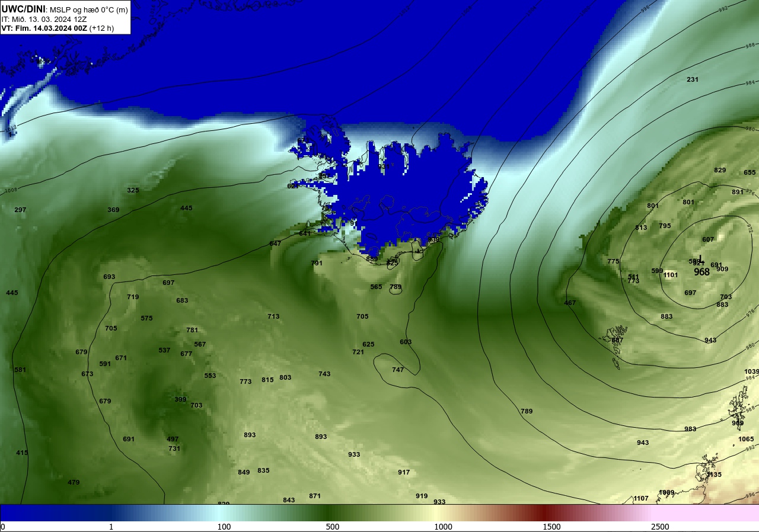Click the 497 height value
This screenshot has width=759, height=532.
tap(173, 439)
